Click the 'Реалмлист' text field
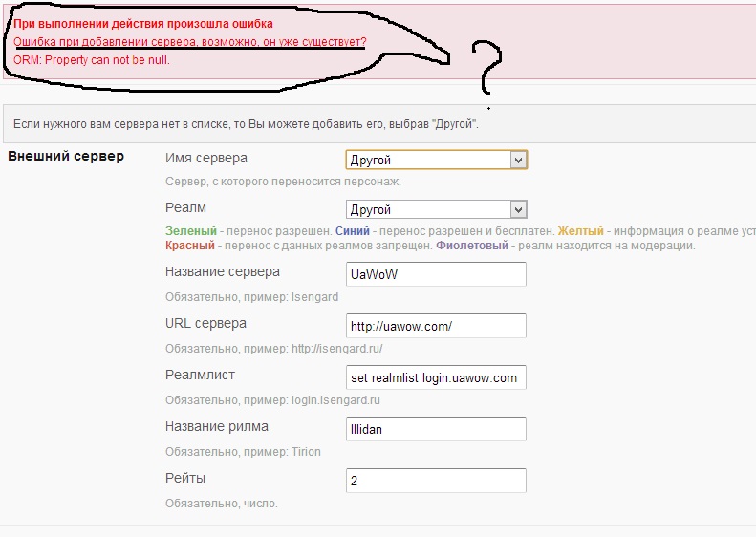The image size is (756, 537). pos(435,377)
